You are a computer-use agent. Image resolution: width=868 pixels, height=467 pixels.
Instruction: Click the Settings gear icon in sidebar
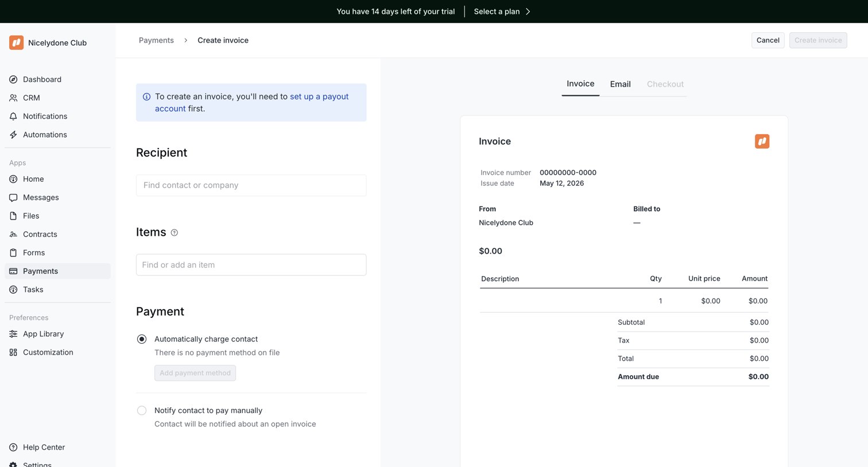pos(13,464)
